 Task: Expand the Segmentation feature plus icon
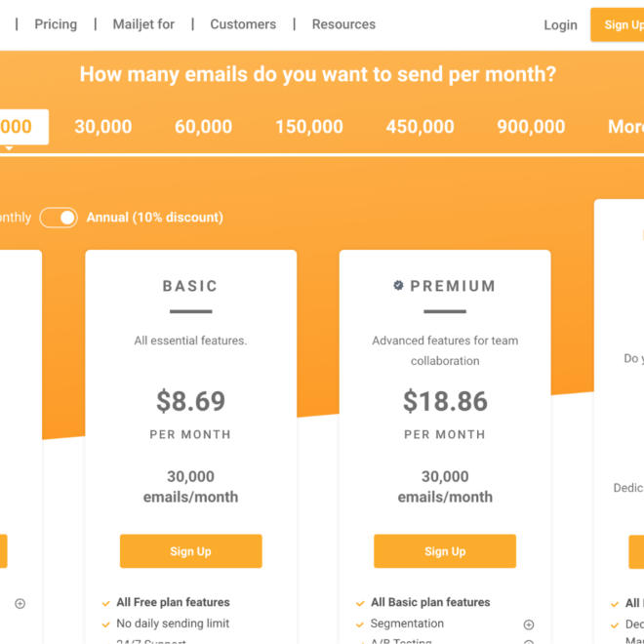click(x=529, y=624)
